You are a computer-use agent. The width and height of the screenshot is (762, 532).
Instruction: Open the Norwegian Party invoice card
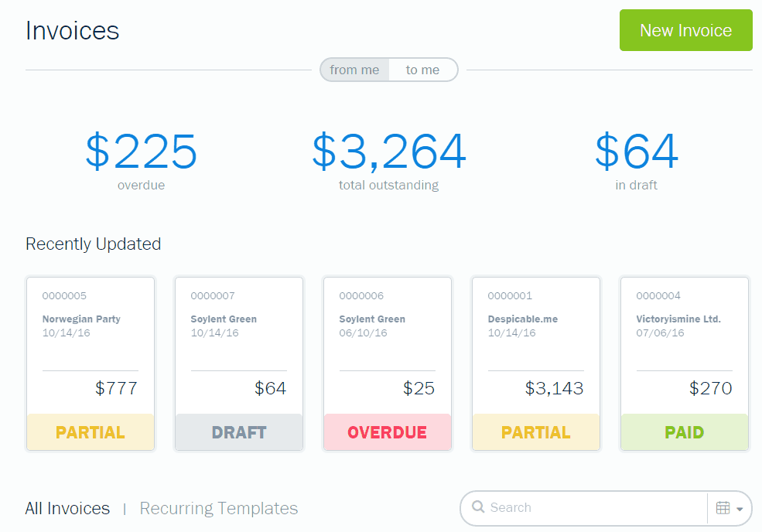(x=91, y=348)
